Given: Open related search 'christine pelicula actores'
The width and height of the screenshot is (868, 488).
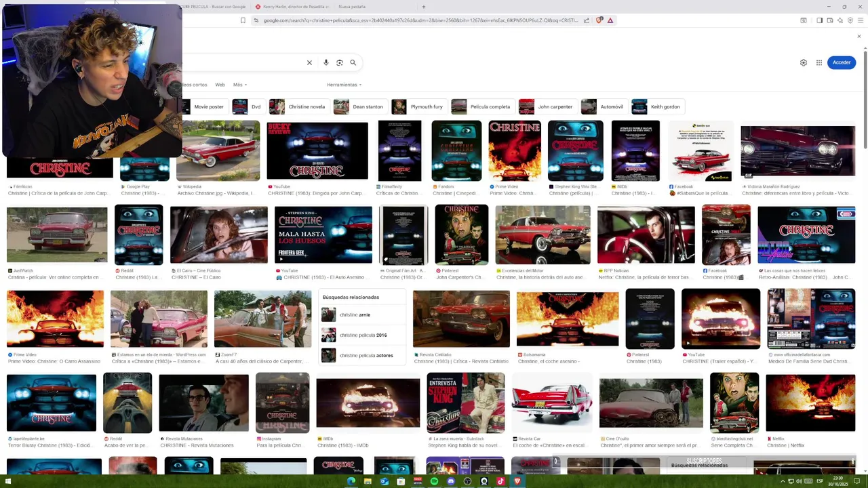Looking at the screenshot, I should 362,355.
